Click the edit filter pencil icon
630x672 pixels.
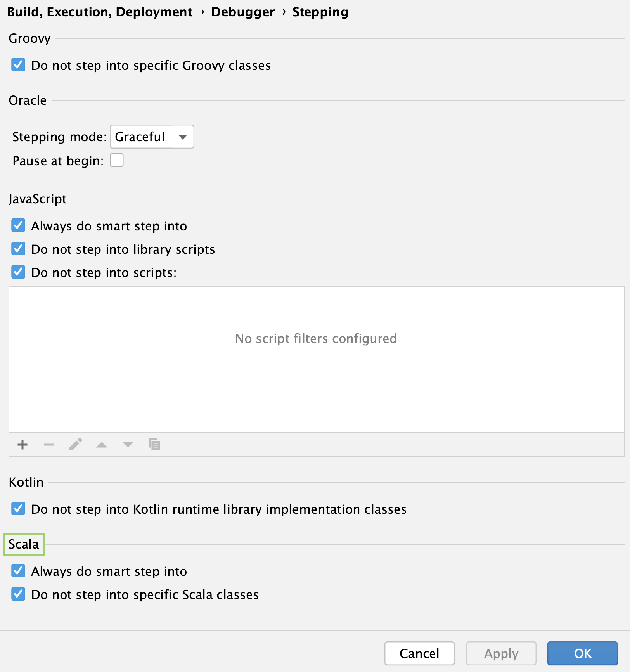click(76, 445)
